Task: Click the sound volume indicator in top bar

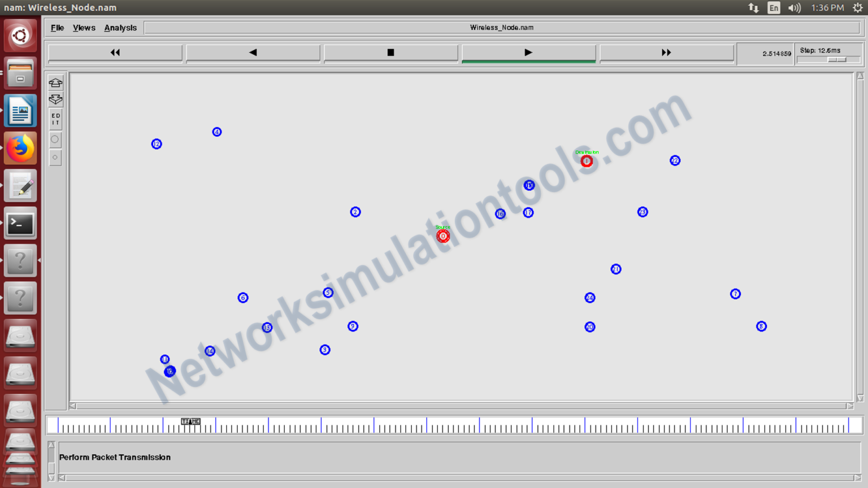Action: click(795, 8)
